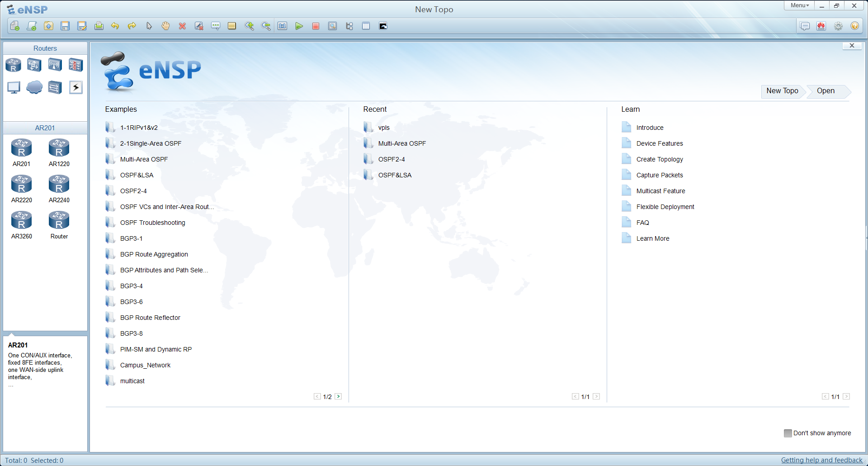Select the End devices monitor category icon
This screenshot has height=466, width=868.
pyautogui.click(x=14, y=87)
